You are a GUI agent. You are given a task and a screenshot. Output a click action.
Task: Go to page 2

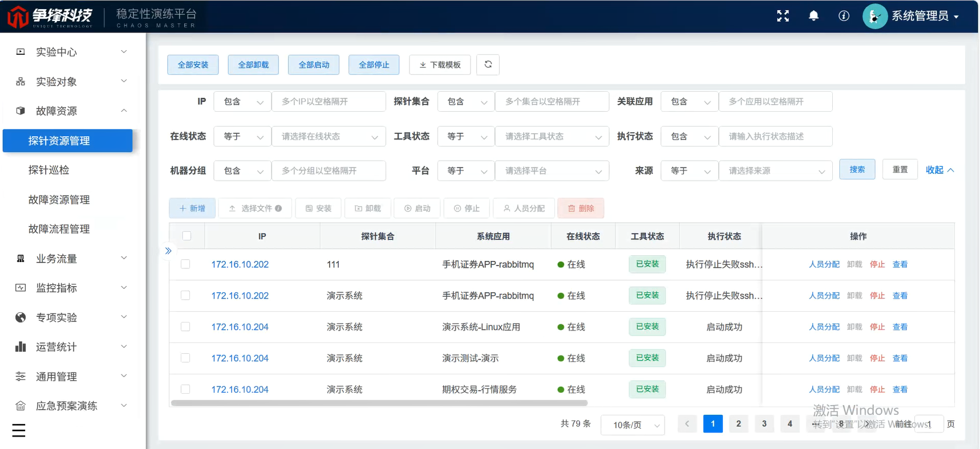739,424
